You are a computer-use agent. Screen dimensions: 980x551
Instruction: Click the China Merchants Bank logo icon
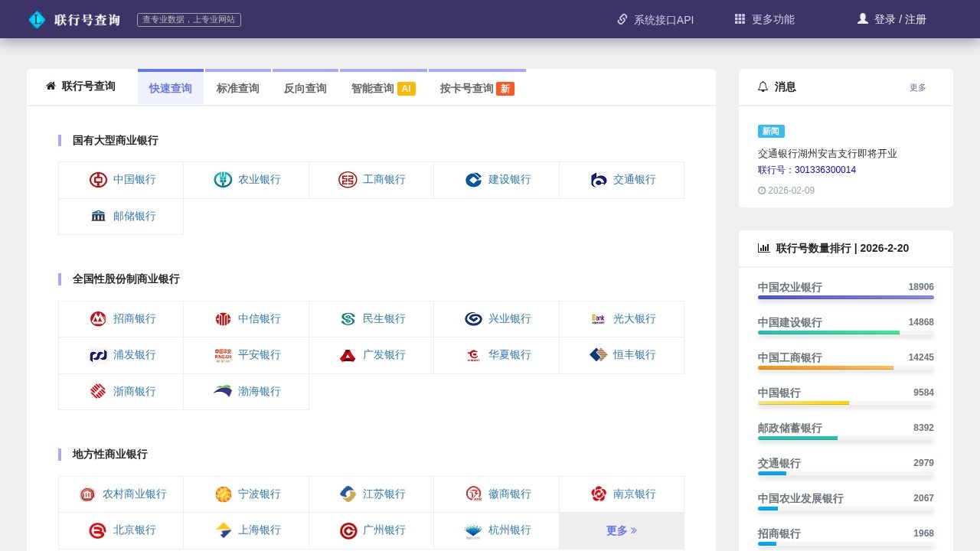tap(98, 319)
